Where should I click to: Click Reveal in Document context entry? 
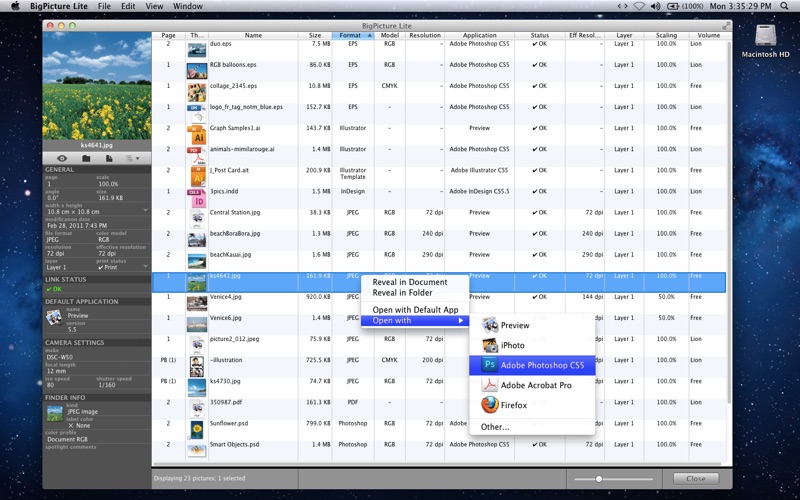pyautogui.click(x=410, y=282)
